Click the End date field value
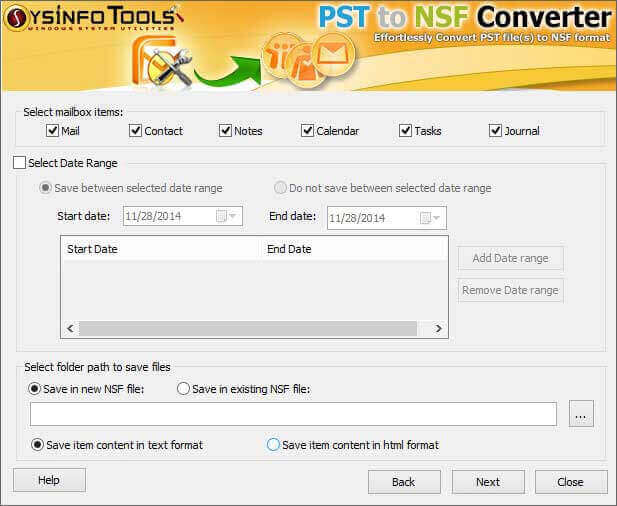The width and height of the screenshot is (617, 506). coord(357,218)
